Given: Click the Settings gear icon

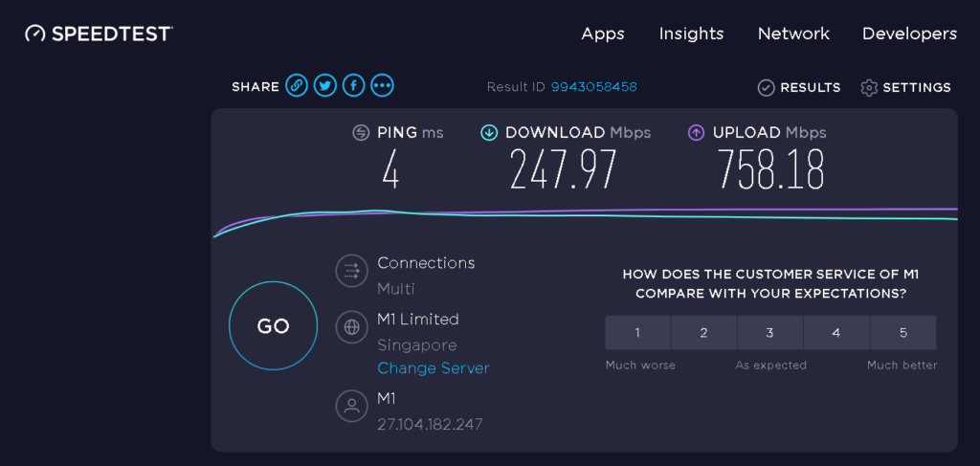Looking at the screenshot, I should tap(869, 87).
